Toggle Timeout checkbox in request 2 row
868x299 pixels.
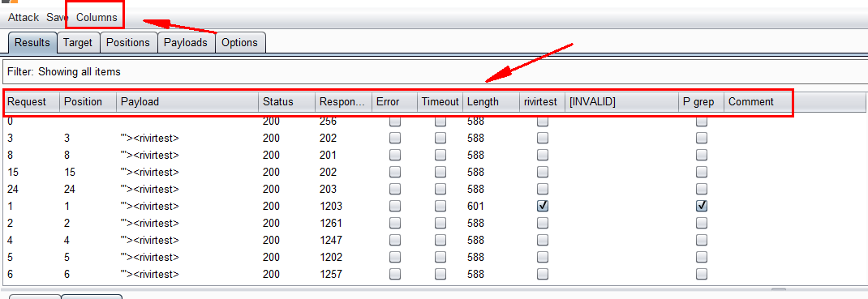440,224
